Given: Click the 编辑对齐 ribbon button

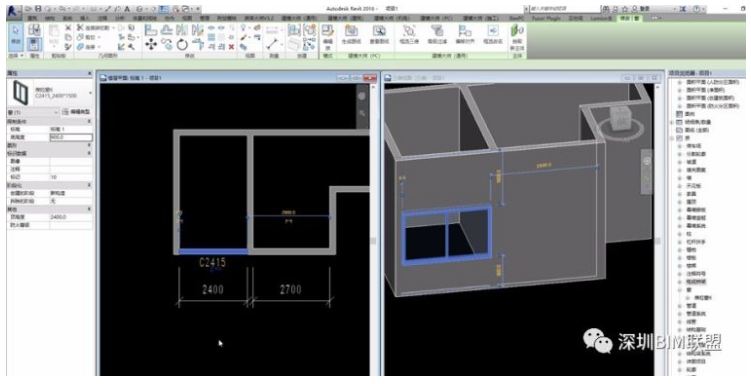Looking at the screenshot, I should [x=465, y=35].
